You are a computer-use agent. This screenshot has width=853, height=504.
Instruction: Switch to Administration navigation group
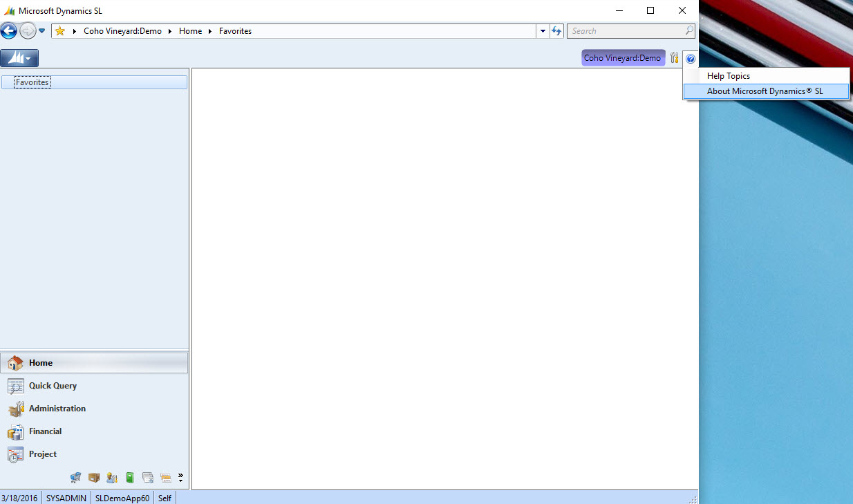pos(94,409)
